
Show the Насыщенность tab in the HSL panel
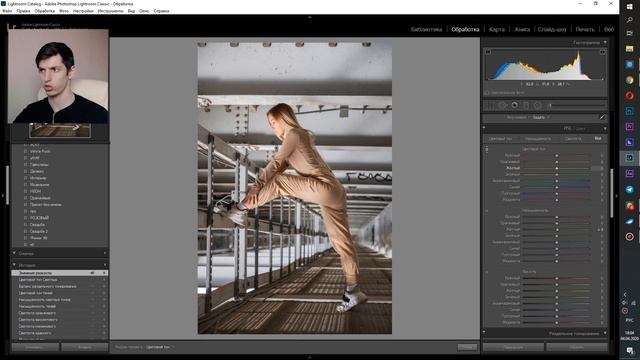tap(538, 139)
